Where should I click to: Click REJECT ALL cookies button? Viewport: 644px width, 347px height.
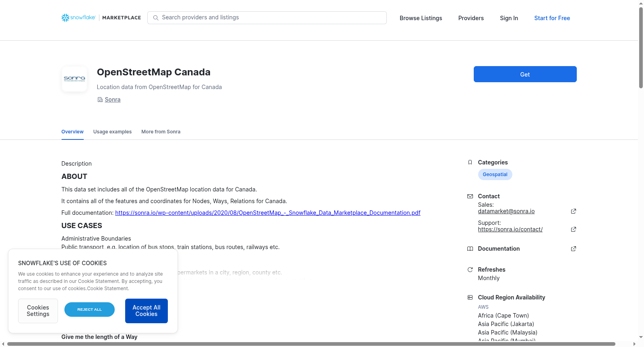coord(89,310)
